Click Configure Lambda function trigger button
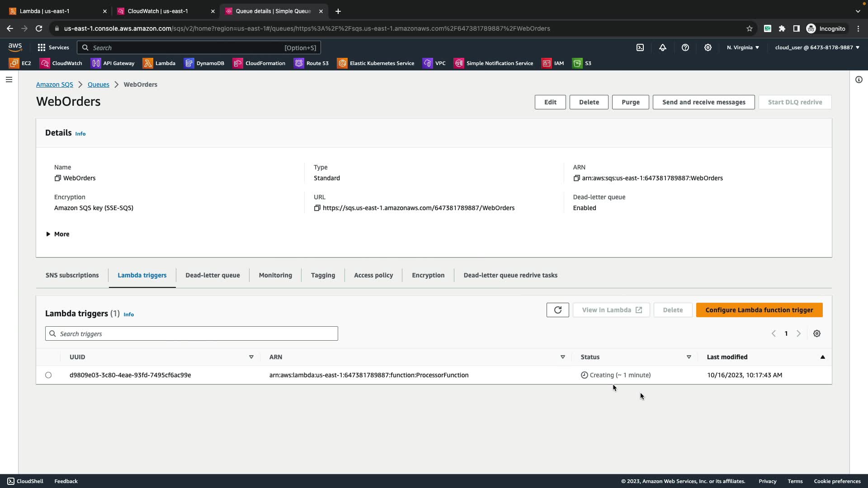Viewport: 868px width, 488px height. pos(759,310)
